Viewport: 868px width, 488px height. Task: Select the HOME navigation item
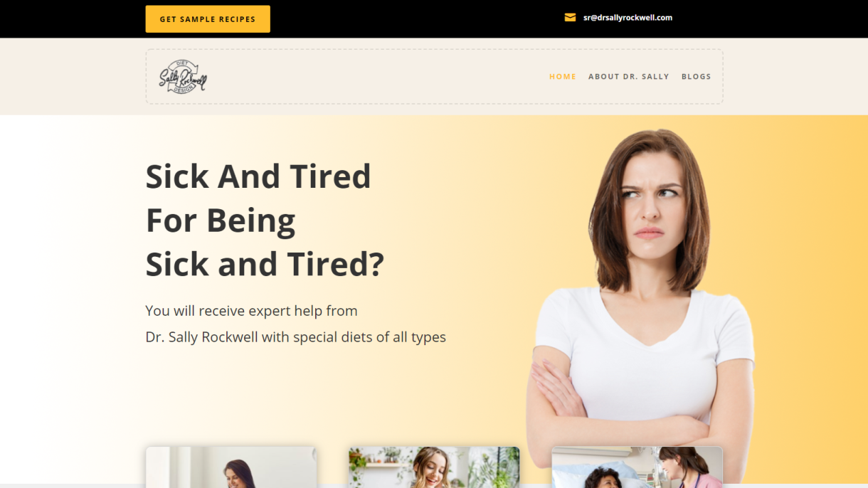click(563, 77)
